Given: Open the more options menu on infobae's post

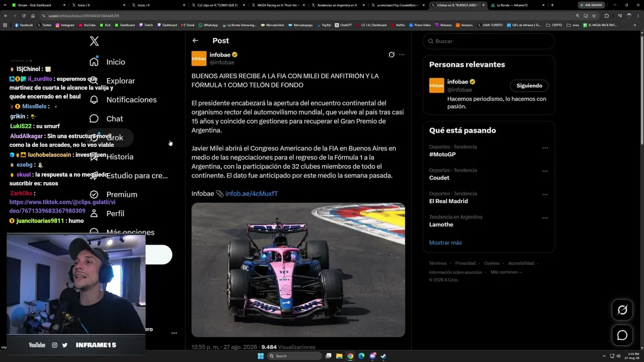Looking at the screenshot, I should pos(401,55).
